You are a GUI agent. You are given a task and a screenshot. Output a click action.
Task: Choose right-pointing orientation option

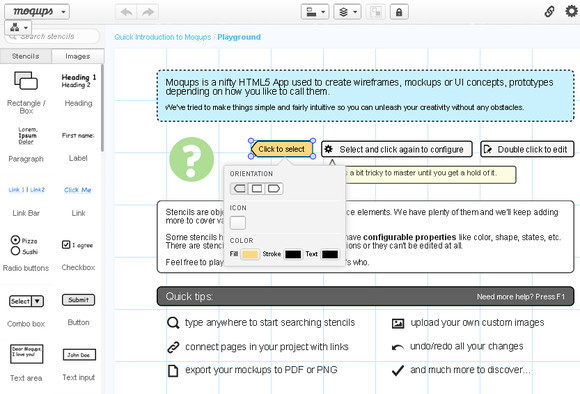click(274, 189)
